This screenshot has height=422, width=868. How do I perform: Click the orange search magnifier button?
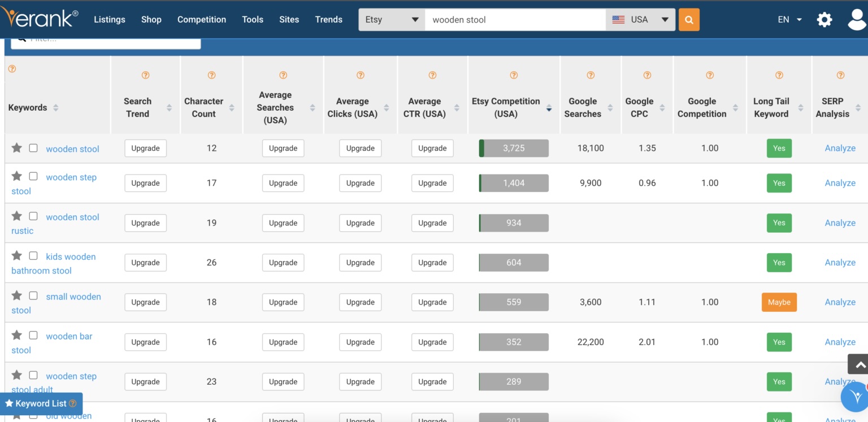point(689,20)
